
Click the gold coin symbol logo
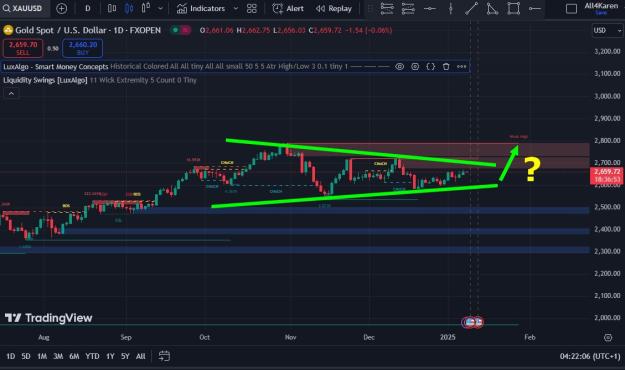8,30
